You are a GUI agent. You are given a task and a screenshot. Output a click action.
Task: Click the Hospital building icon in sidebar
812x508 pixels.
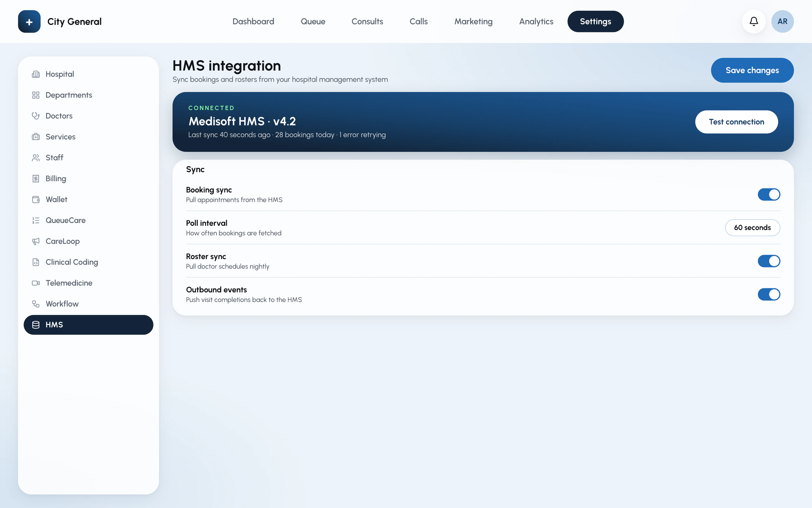(x=36, y=74)
